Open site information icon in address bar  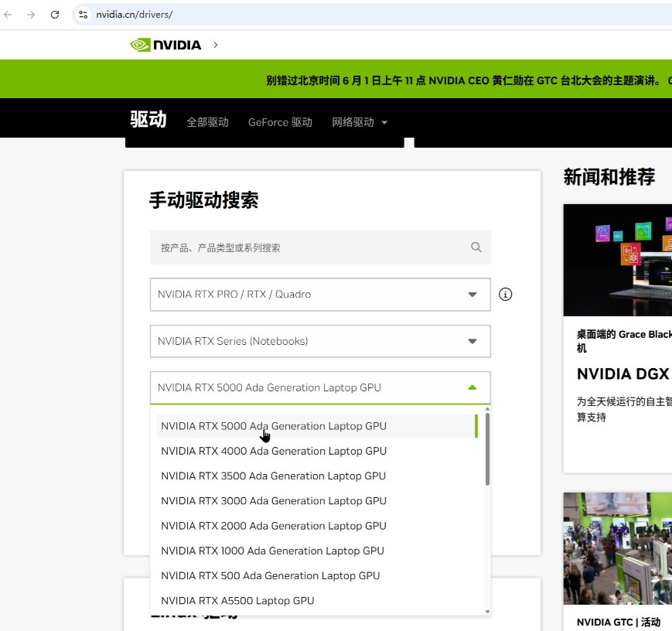pos(84,15)
